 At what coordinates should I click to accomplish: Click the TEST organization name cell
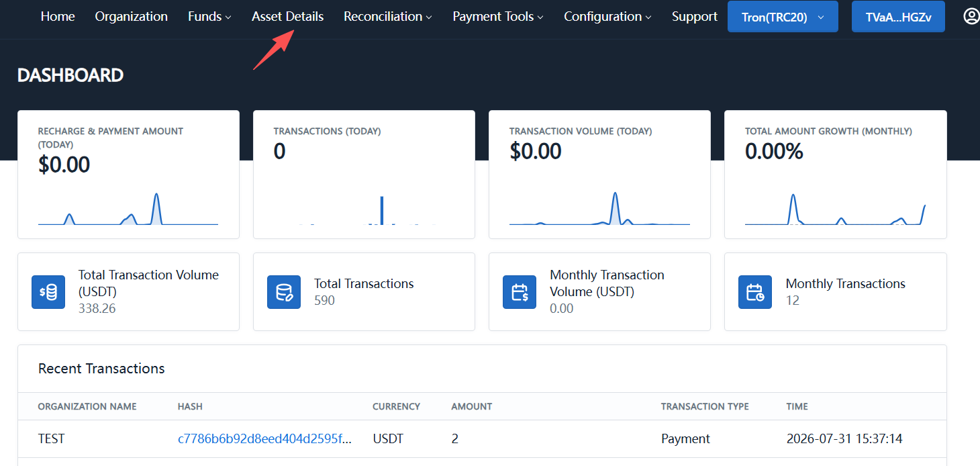point(52,438)
